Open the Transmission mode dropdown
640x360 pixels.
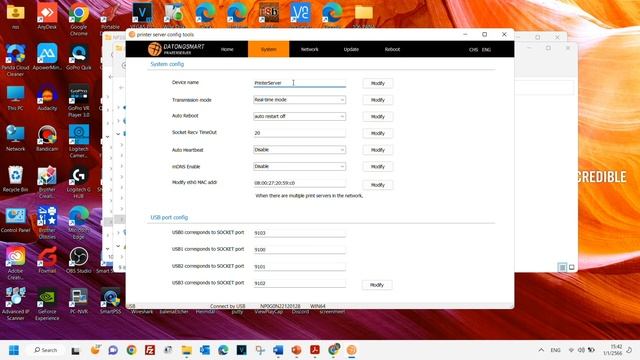(299, 100)
